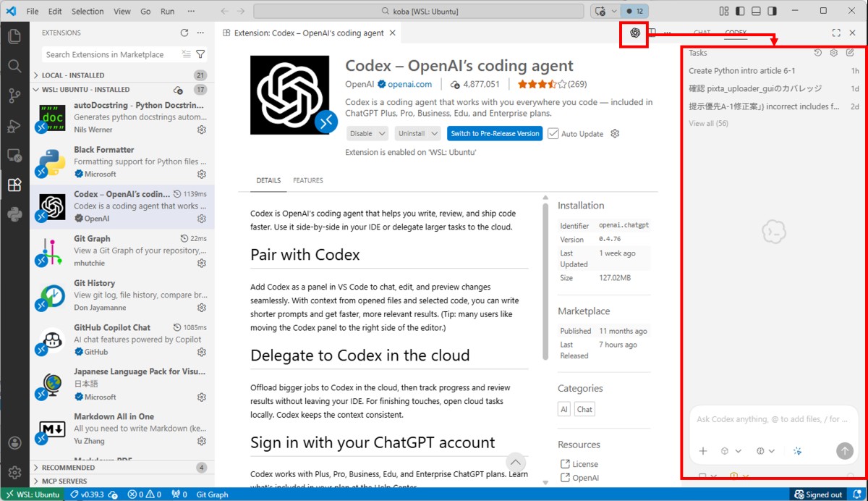
Task: Open manage gear for Git Graph extension
Action: click(202, 264)
